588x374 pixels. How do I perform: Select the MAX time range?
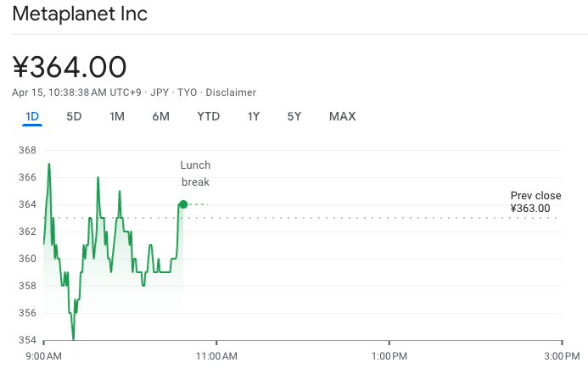(x=342, y=116)
